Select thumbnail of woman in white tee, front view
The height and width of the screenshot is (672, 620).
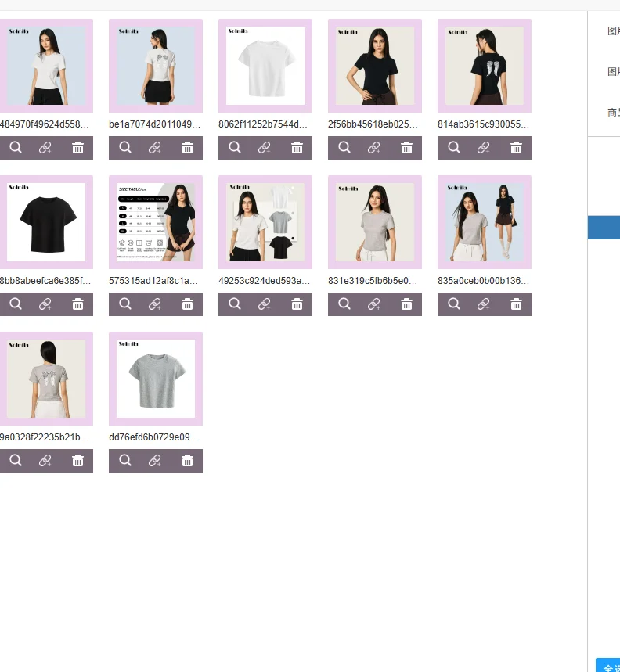46,66
